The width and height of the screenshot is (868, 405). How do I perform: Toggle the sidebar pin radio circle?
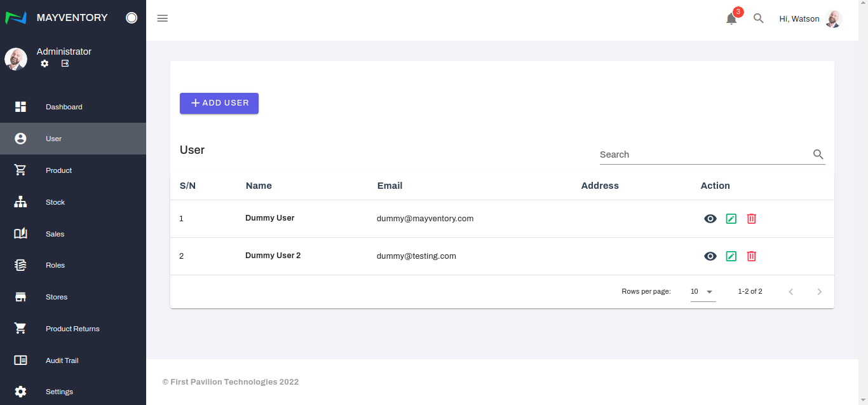(132, 18)
